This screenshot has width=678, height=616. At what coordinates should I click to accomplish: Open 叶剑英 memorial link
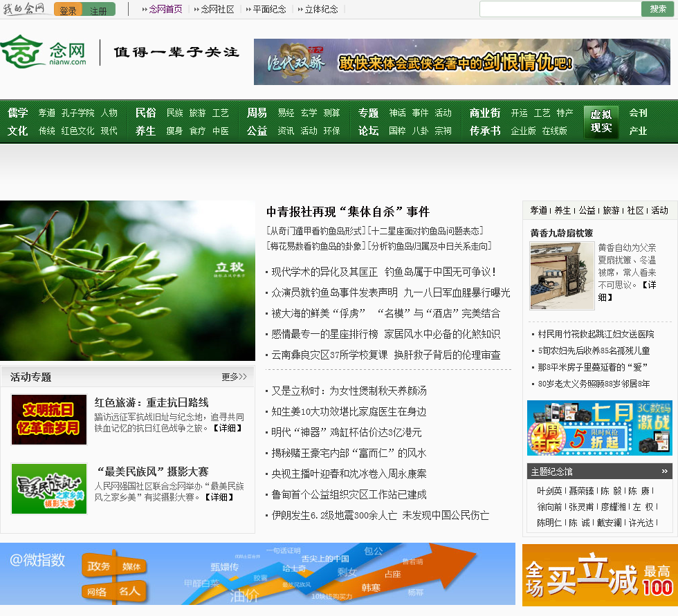point(549,491)
